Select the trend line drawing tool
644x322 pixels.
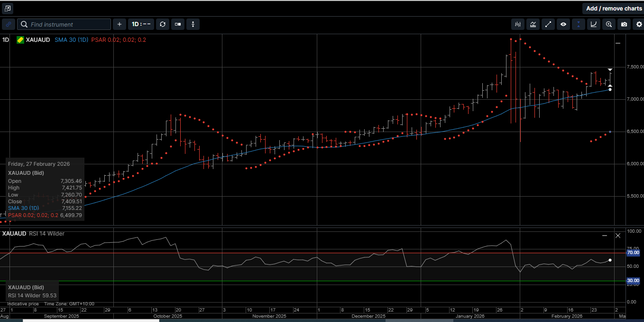[x=548, y=24]
